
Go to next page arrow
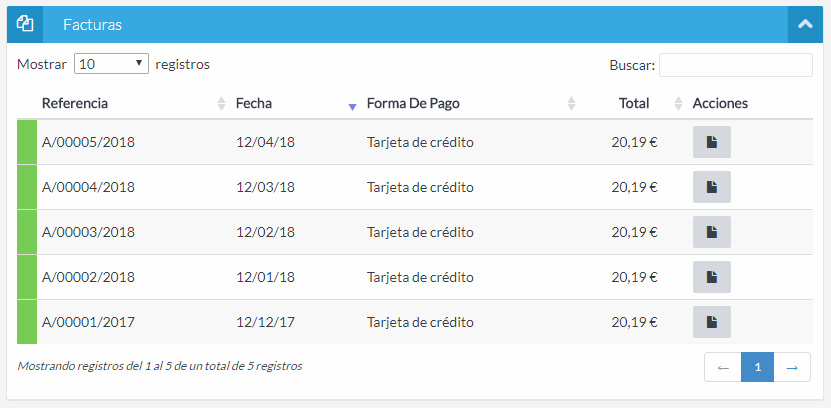point(792,368)
